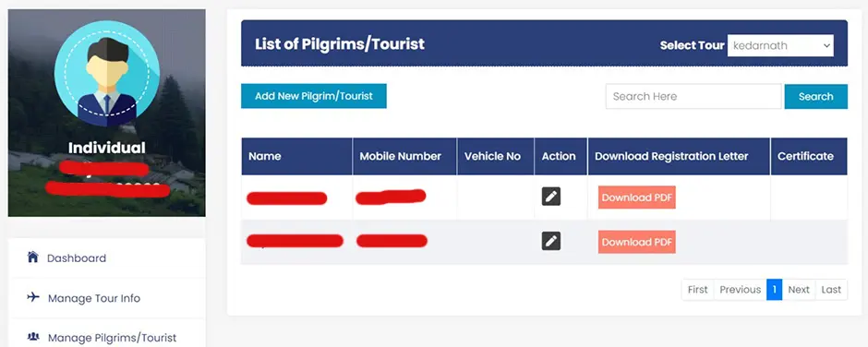
Task: Click the edit pencil icon in first row
Action: click(x=550, y=197)
